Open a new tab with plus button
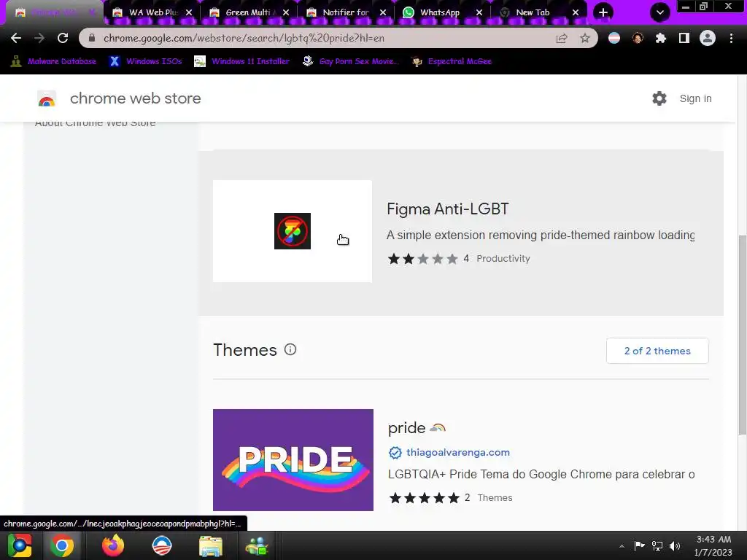The height and width of the screenshot is (560, 747). 603,12
